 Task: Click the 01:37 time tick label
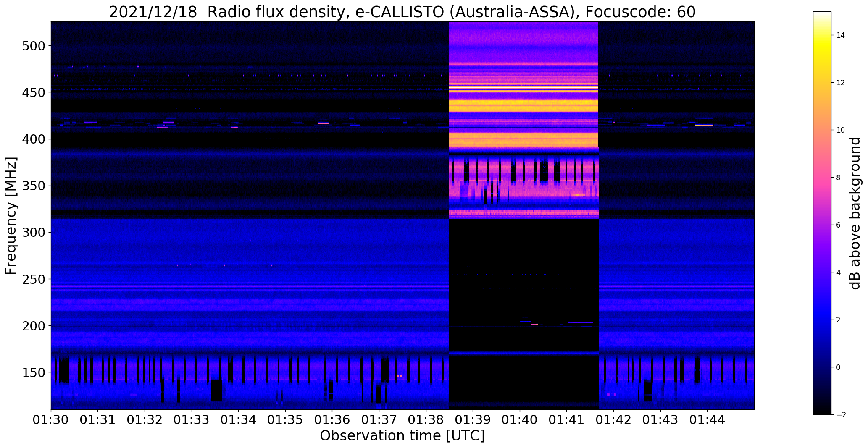pyautogui.click(x=379, y=420)
